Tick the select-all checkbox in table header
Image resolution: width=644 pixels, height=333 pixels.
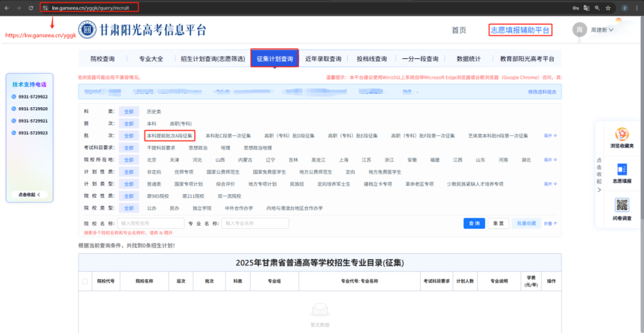point(85,281)
